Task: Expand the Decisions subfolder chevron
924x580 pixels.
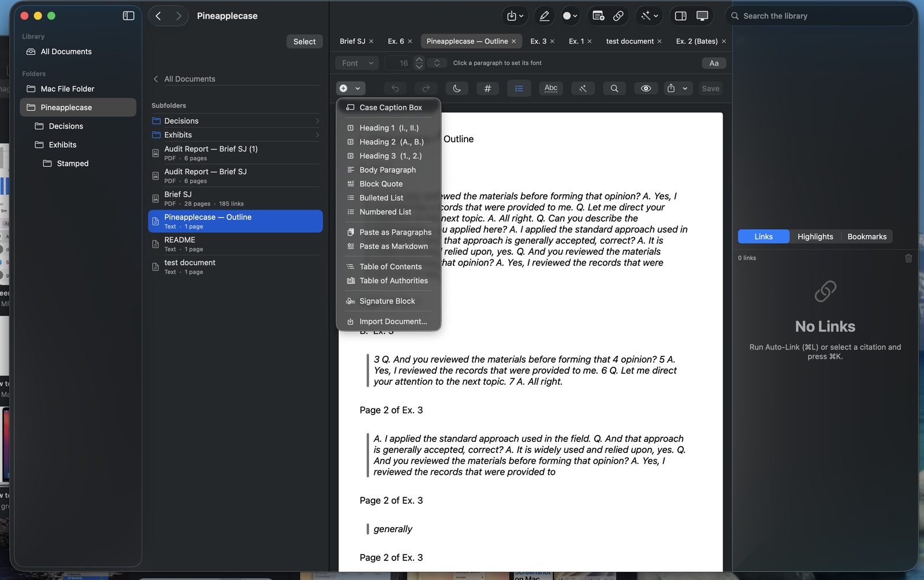Action: [x=318, y=121]
